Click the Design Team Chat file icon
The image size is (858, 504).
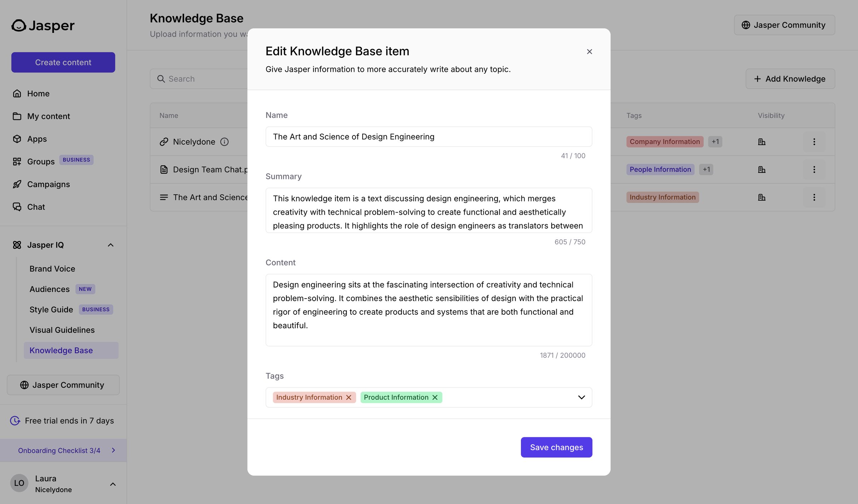(164, 169)
